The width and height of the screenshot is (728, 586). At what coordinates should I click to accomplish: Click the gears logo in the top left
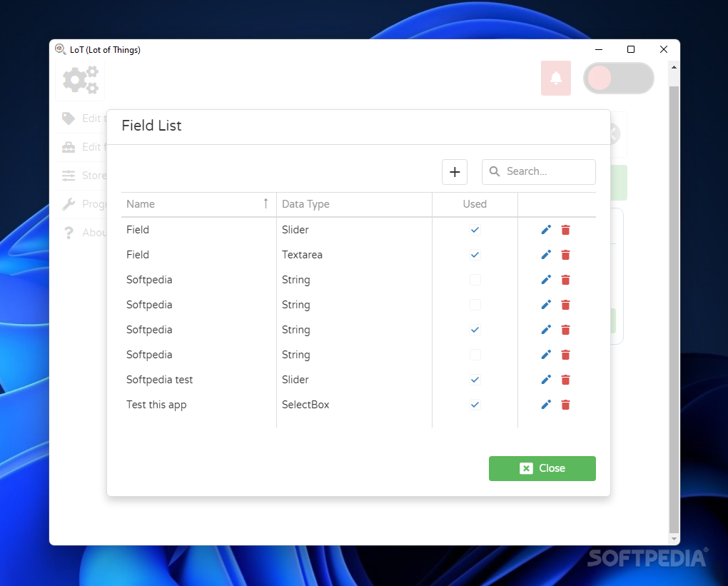tap(81, 80)
